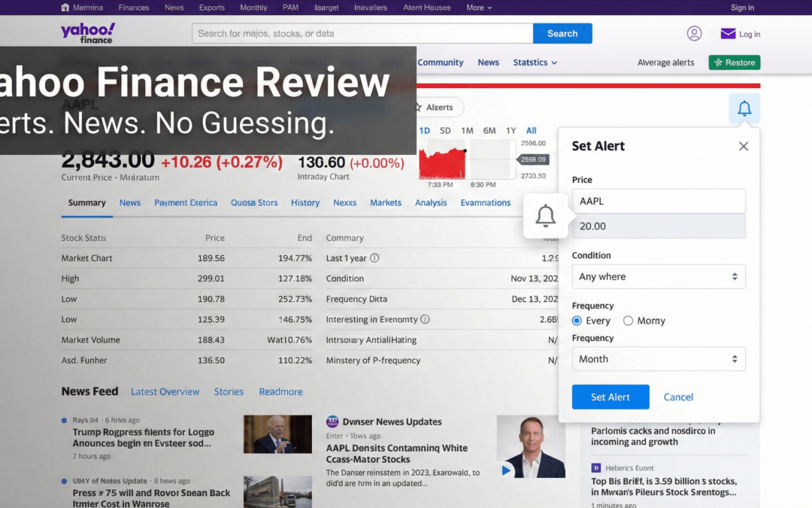Screen dimensions: 812x508
Task: Click the highlighted bell icon above Set Alert
Action: click(x=744, y=108)
